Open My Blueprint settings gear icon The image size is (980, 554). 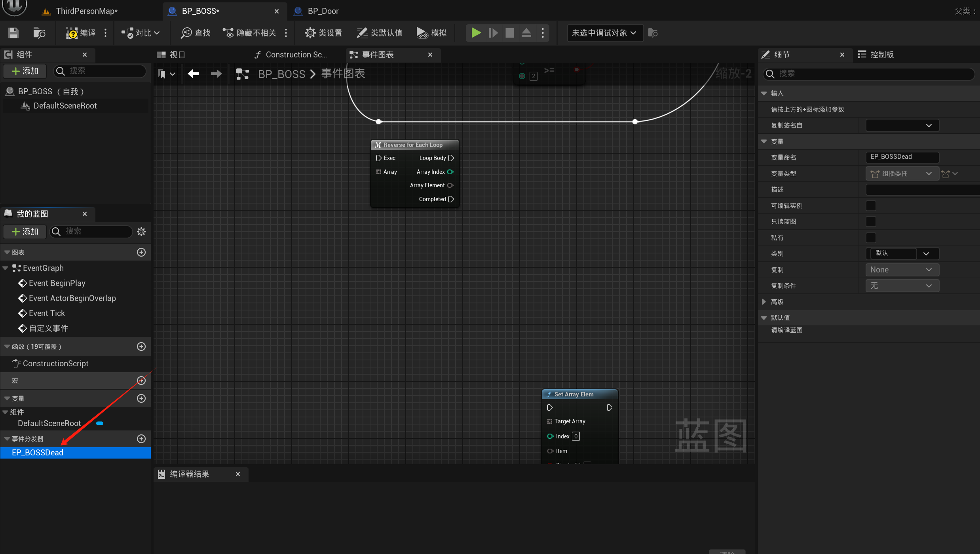pyautogui.click(x=141, y=232)
